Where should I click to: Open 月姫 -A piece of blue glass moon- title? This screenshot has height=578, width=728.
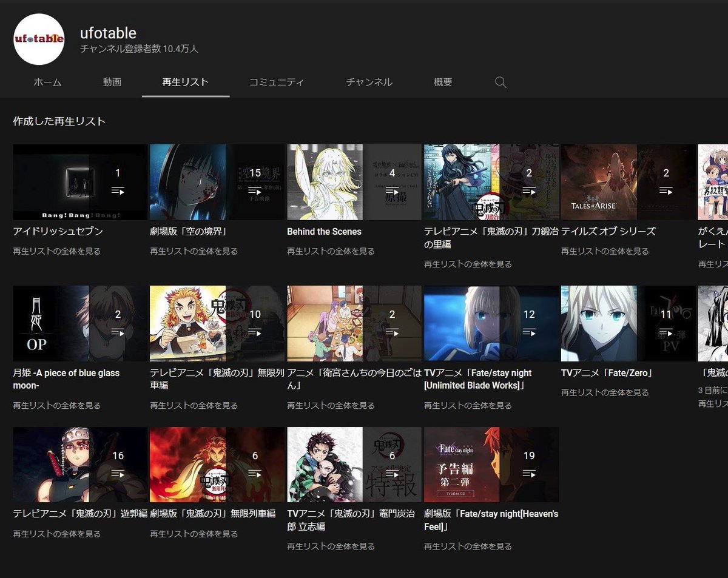click(x=67, y=379)
